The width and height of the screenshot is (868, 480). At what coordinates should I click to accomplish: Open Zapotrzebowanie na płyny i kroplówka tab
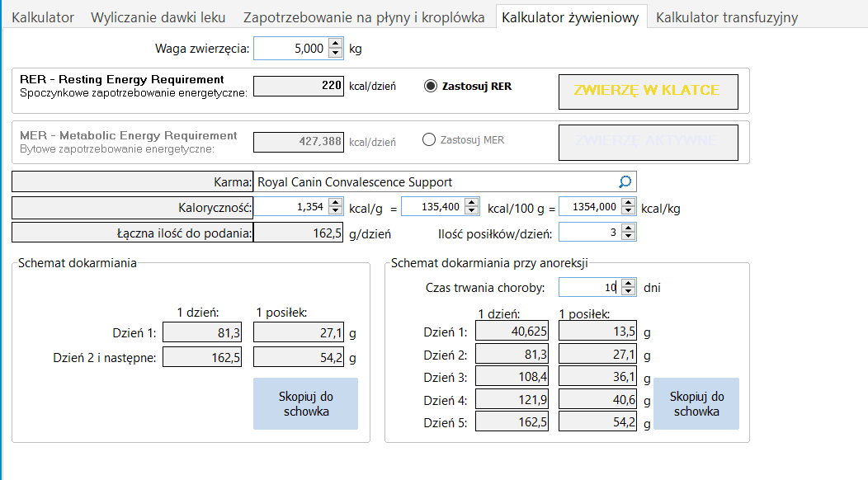(364, 17)
